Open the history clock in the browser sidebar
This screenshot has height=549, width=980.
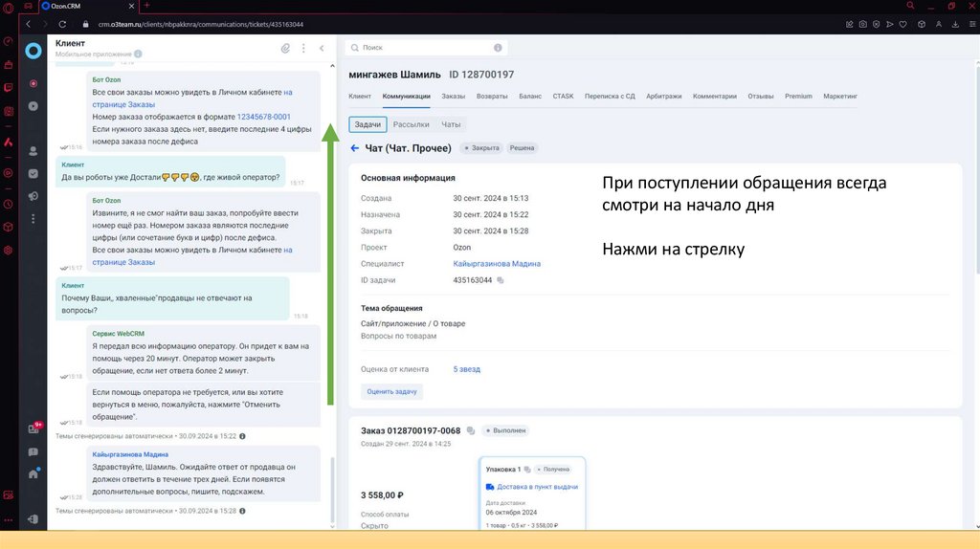click(x=8, y=205)
